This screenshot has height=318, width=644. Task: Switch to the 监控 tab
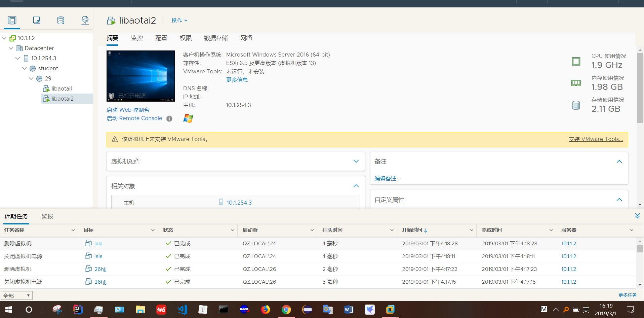[x=137, y=38]
